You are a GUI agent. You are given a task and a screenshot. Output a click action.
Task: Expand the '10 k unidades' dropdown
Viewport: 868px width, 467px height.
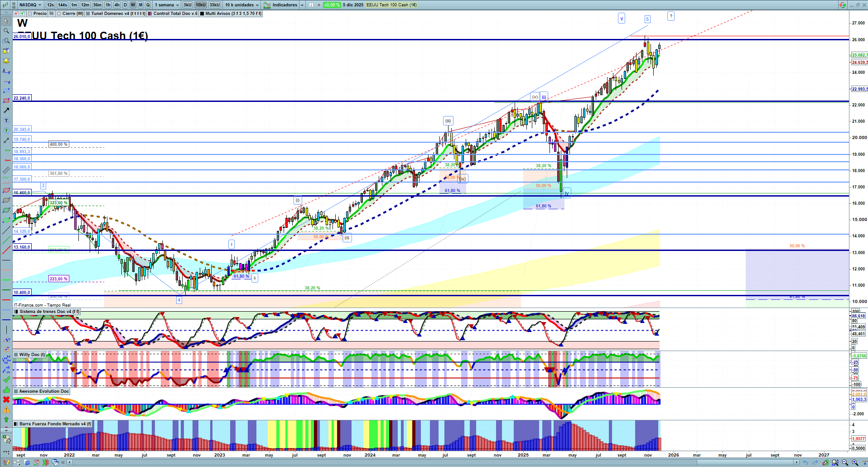(x=242, y=5)
